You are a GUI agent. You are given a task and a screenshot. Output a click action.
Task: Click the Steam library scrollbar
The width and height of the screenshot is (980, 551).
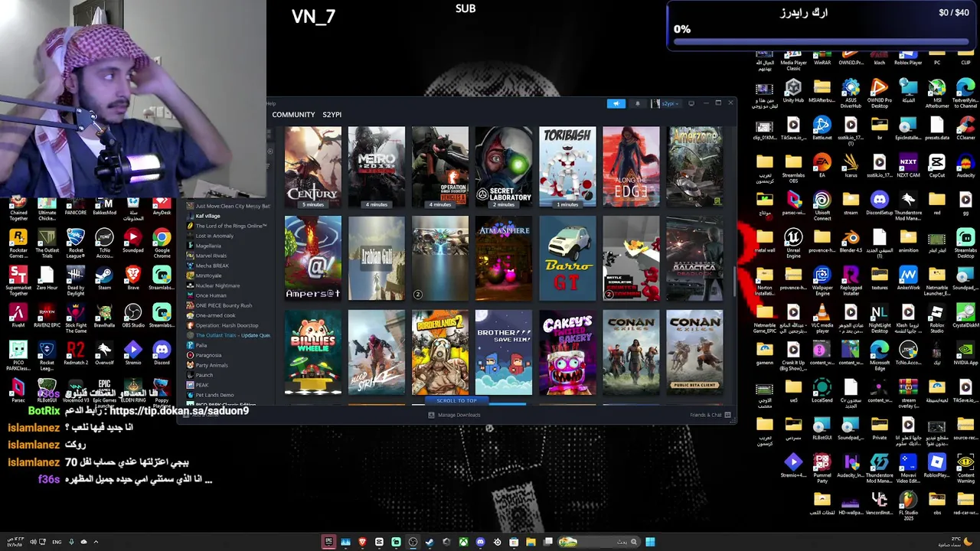coord(735,281)
